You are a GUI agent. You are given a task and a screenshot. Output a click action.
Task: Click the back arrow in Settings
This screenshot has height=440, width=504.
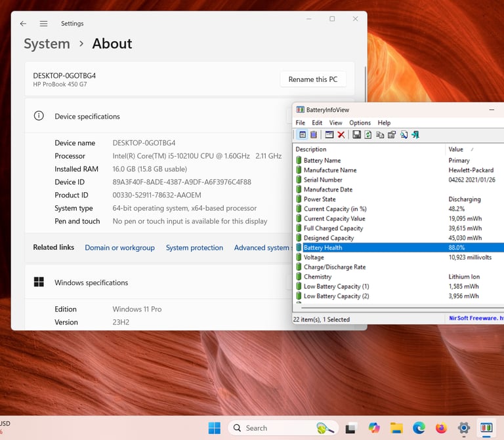[23, 24]
